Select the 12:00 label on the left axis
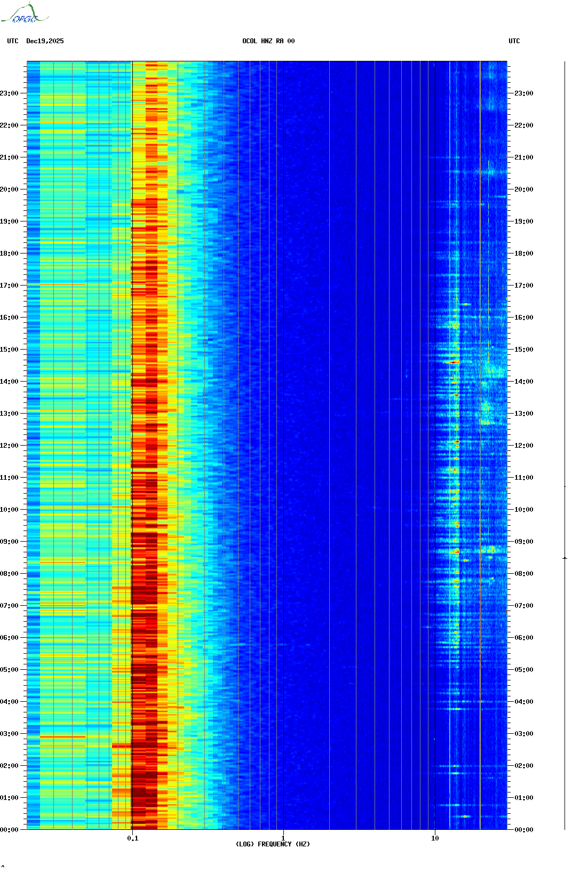The height and width of the screenshot is (872, 588). [x=9, y=446]
